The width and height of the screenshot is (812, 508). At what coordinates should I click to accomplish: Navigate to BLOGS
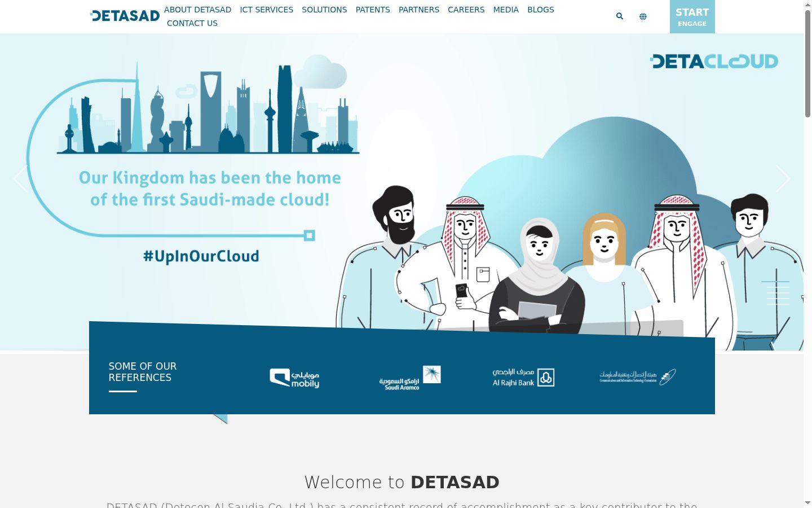point(541,10)
